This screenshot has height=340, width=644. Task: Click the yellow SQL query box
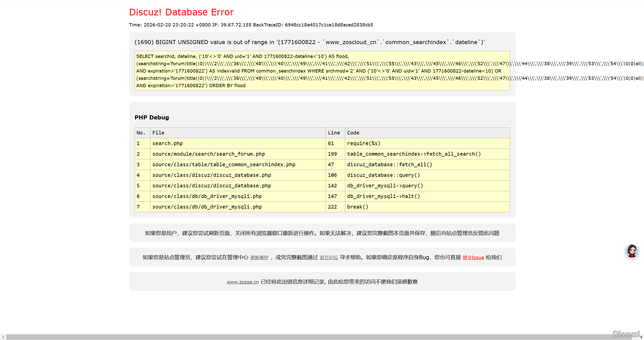tap(322, 71)
